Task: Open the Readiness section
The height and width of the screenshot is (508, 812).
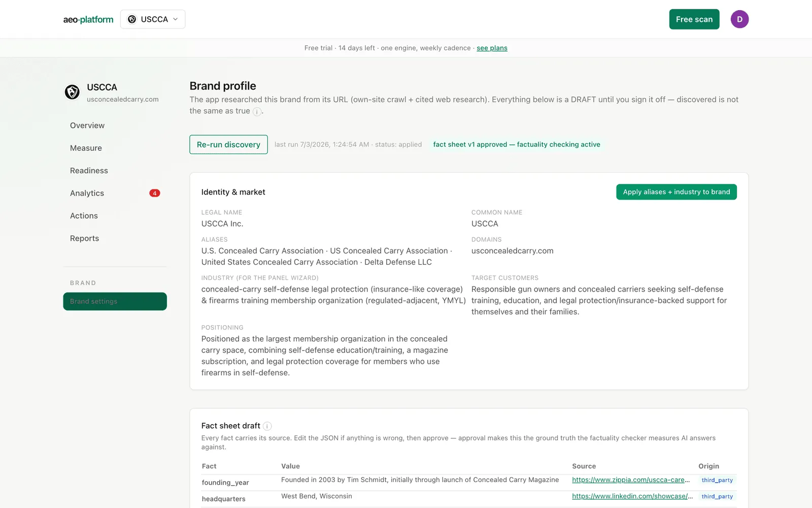Action: [x=89, y=171]
